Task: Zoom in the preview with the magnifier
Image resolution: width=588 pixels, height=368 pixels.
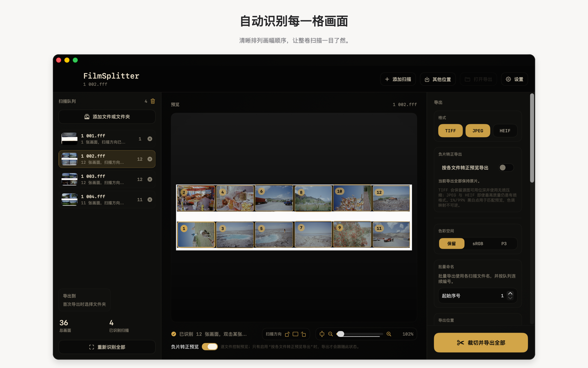Action: (389, 334)
